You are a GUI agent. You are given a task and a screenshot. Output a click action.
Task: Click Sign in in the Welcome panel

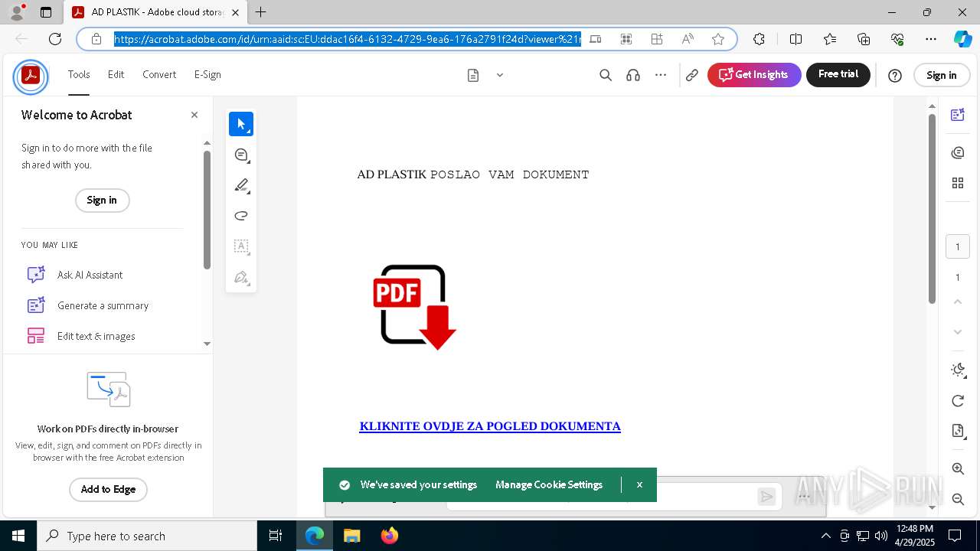pyautogui.click(x=102, y=201)
